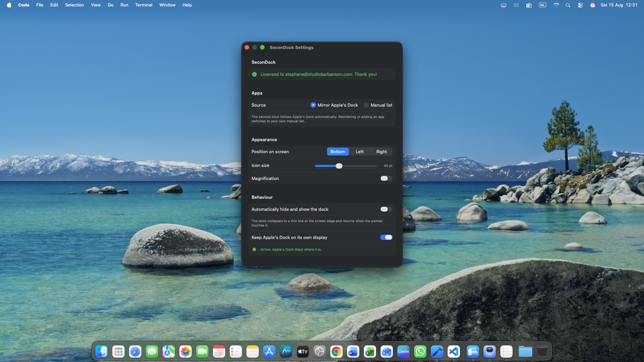
Task: Open Photos from the Dock
Action: pyautogui.click(x=185, y=351)
